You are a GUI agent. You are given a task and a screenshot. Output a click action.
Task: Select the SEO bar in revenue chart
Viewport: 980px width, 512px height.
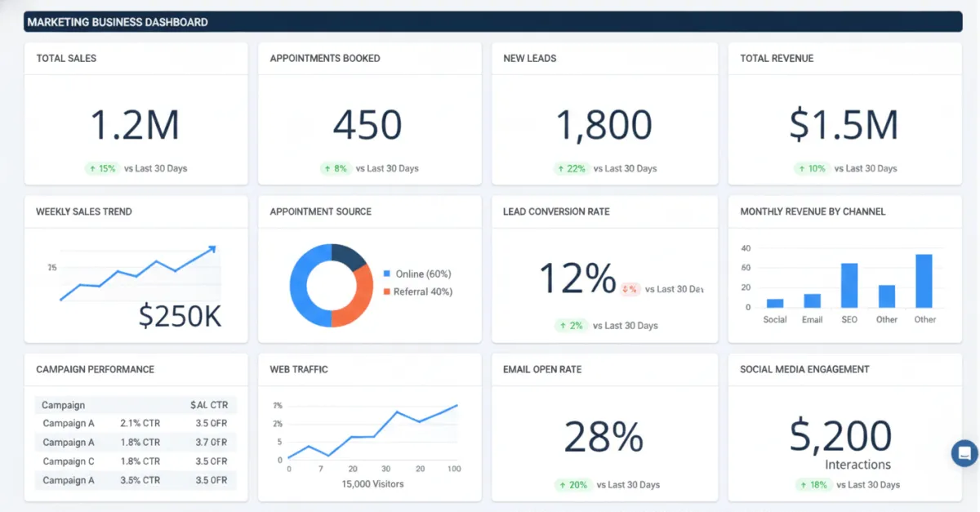pyautogui.click(x=849, y=285)
